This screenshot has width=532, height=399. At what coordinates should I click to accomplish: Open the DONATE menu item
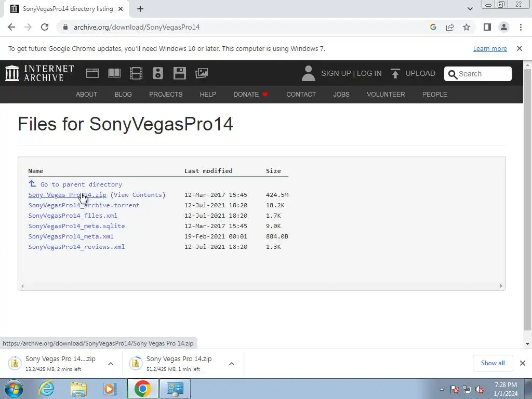[250, 95]
